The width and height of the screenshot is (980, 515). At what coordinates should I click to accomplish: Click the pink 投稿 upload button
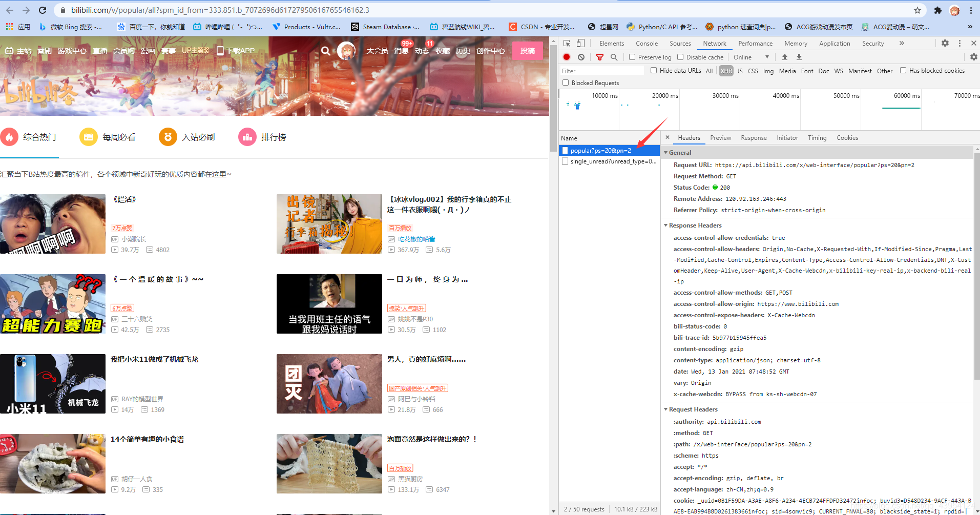(528, 51)
